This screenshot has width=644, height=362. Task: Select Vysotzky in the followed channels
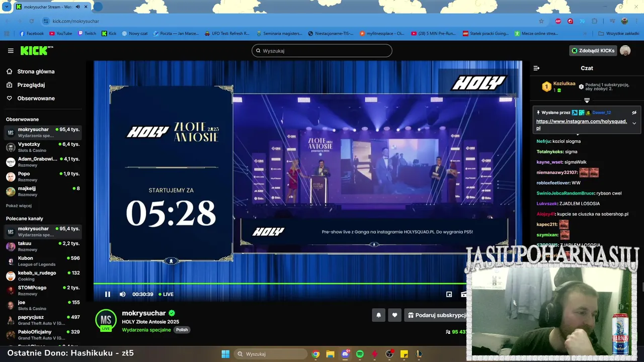pyautogui.click(x=42, y=147)
